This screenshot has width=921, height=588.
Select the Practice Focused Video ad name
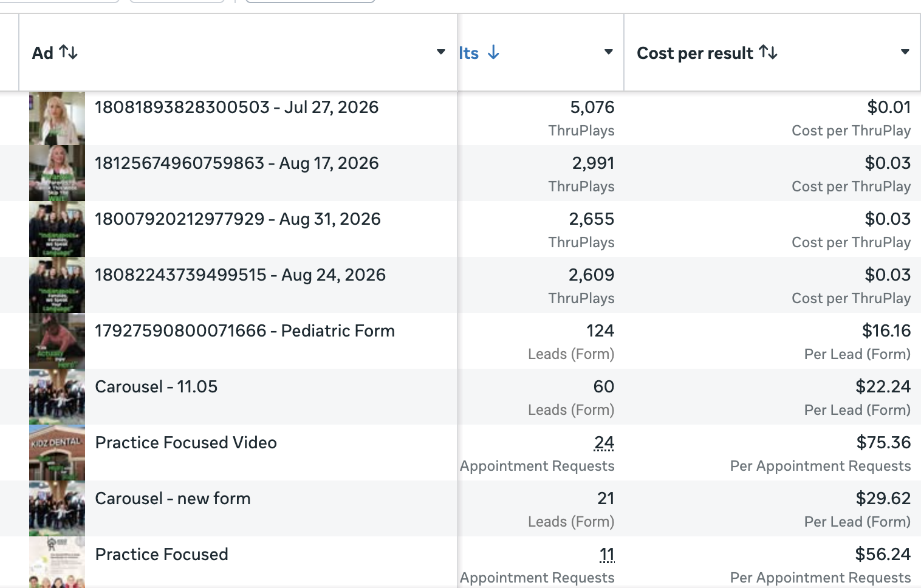click(186, 443)
